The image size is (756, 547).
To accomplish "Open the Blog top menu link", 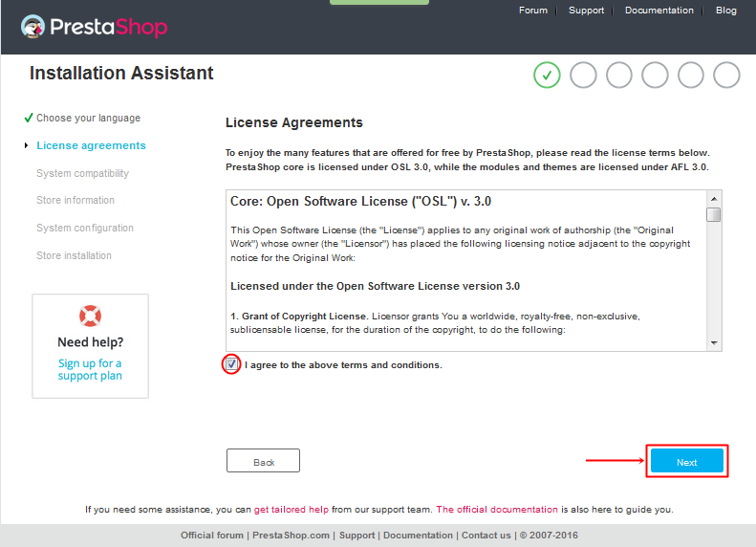I will [726, 11].
